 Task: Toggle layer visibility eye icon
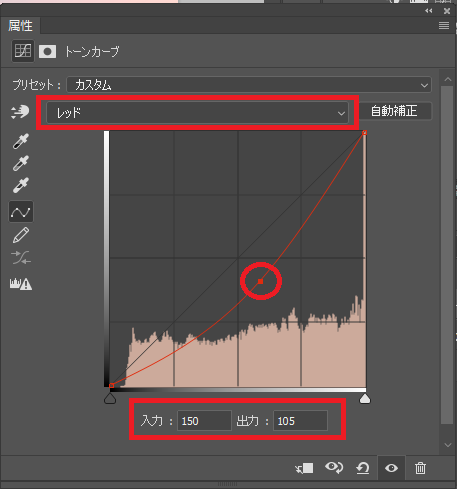(x=391, y=468)
